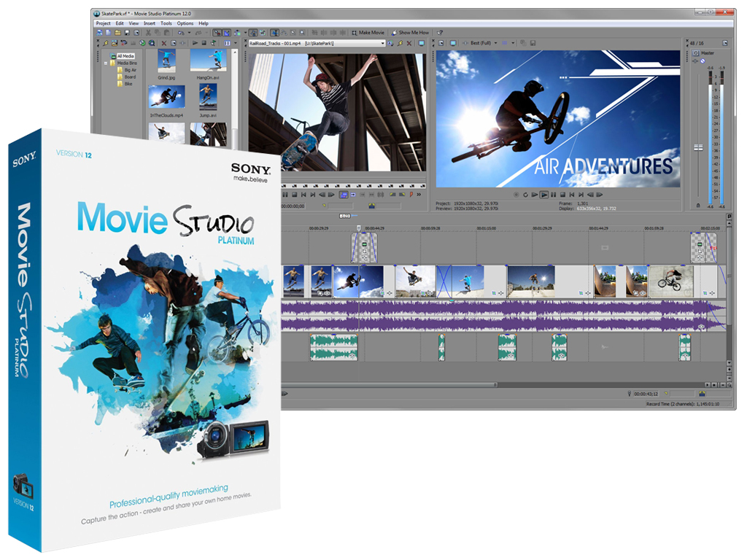Click the Cut scissors icon in main toolbar
The height and width of the screenshot is (560, 747).
coord(147,33)
